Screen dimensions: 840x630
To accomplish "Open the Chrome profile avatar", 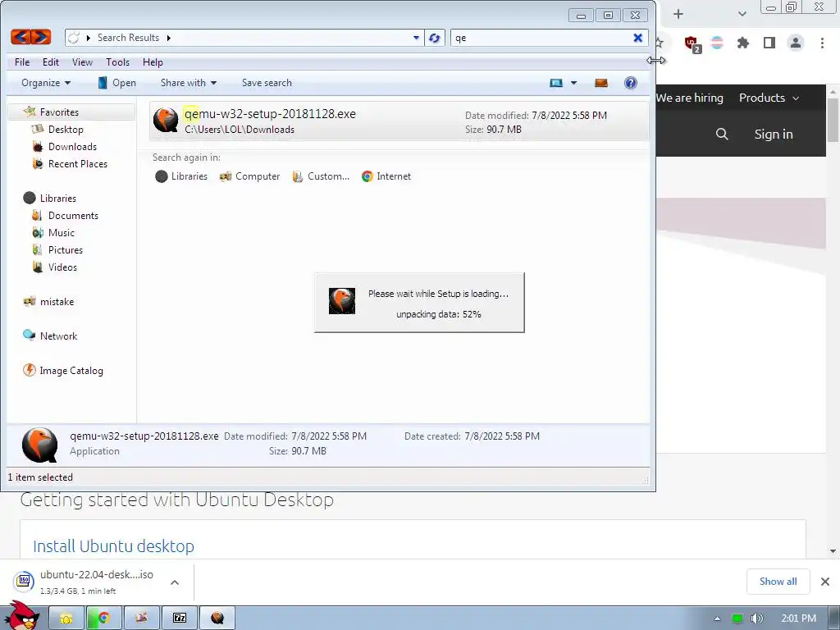I will coord(796,43).
